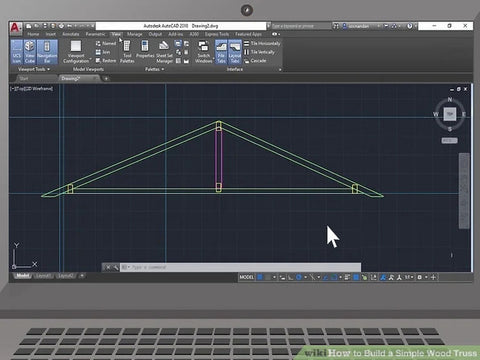Click the Join viewports button
Viewport: 480px width, 360px height.
pyautogui.click(x=103, y=52)
